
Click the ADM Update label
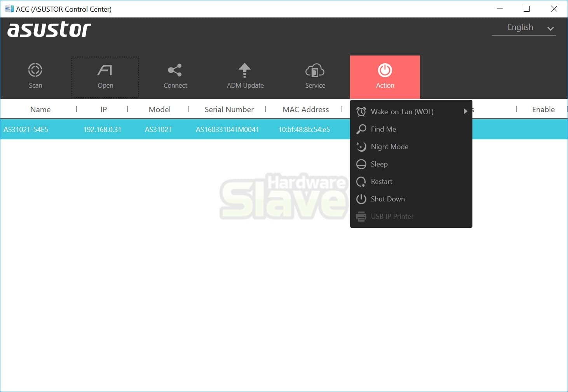245,85
